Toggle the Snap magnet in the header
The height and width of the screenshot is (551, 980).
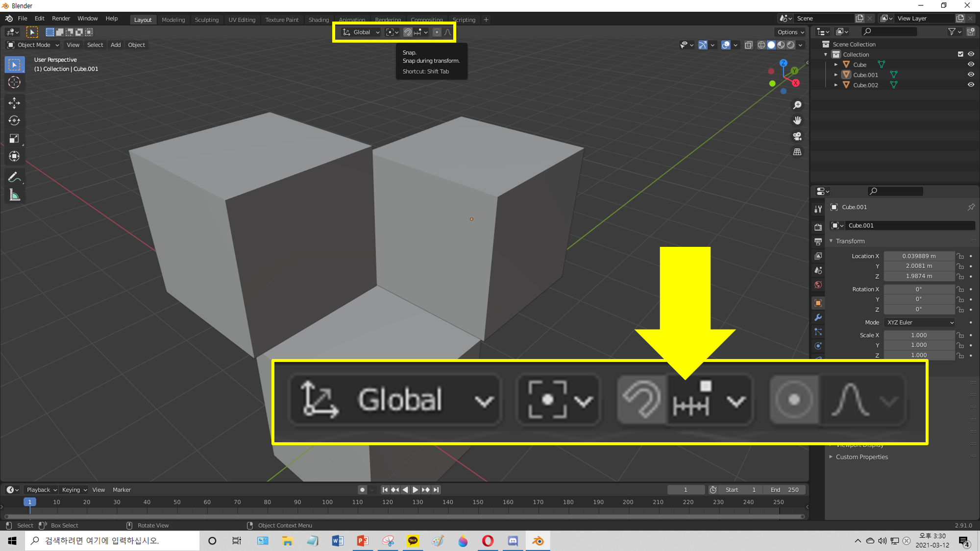[x=407, y=32]
